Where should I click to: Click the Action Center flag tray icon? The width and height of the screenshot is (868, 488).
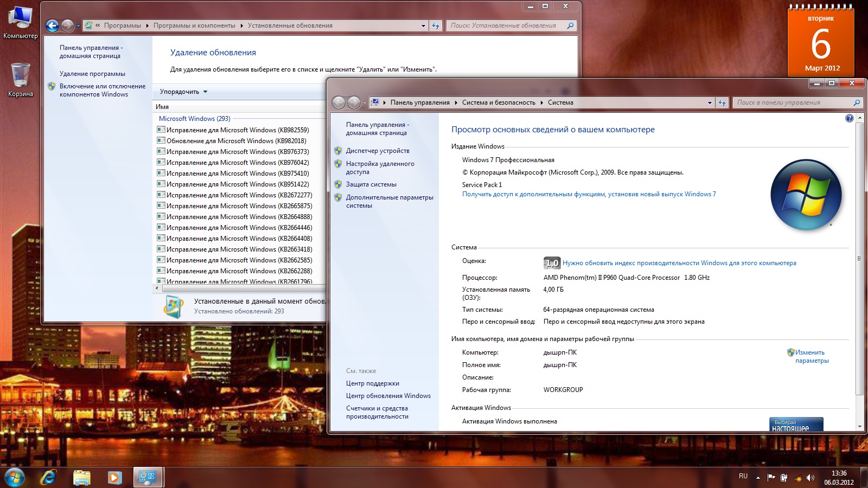tap(771, 478)
